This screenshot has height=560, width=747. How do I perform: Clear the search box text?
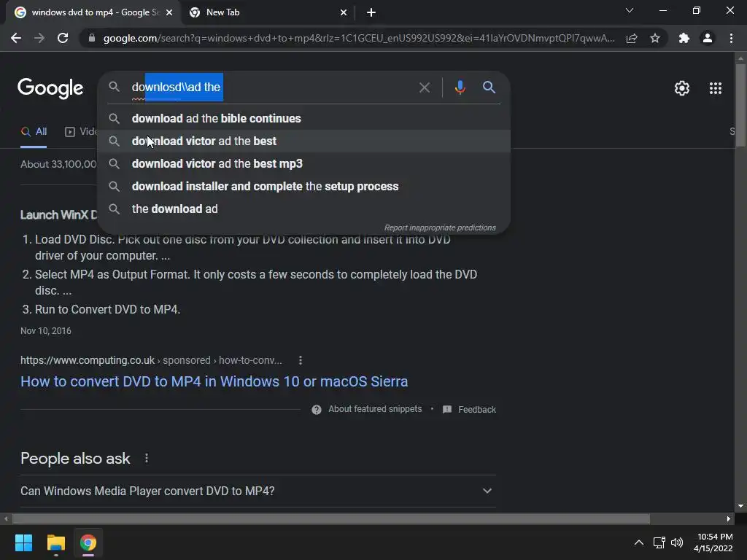pyautogui.click(x=424, y=87)
